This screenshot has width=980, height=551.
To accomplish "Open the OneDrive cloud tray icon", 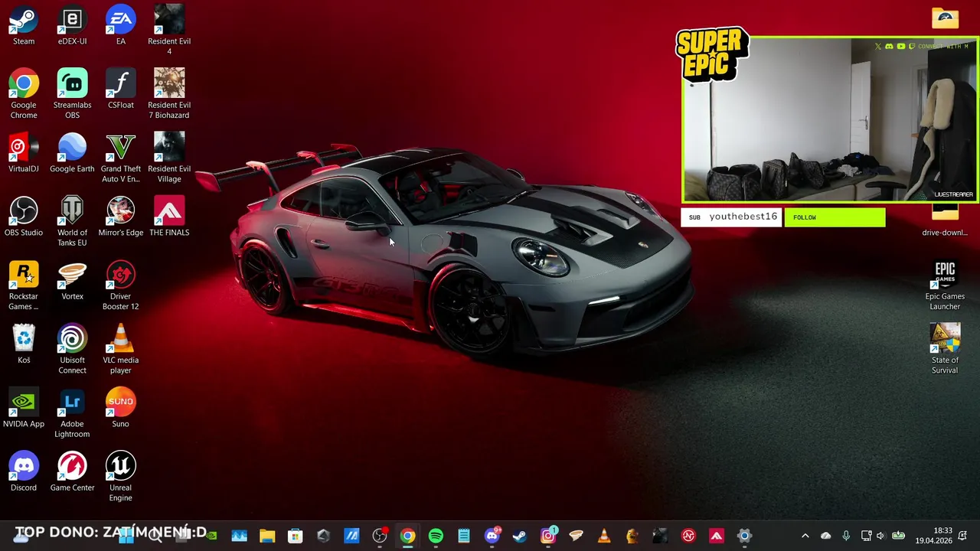I will (x=825, y=536).
